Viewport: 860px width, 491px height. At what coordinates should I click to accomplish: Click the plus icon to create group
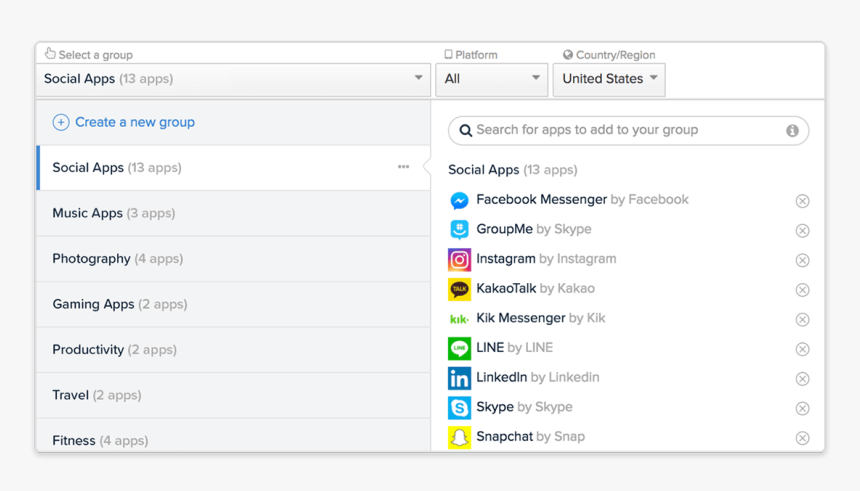(x=61, y=122)
